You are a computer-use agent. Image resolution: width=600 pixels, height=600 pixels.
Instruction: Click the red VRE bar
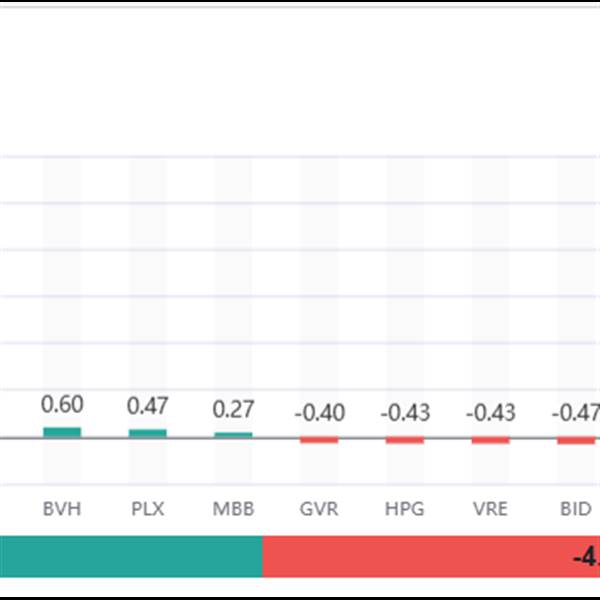(490, 440)
